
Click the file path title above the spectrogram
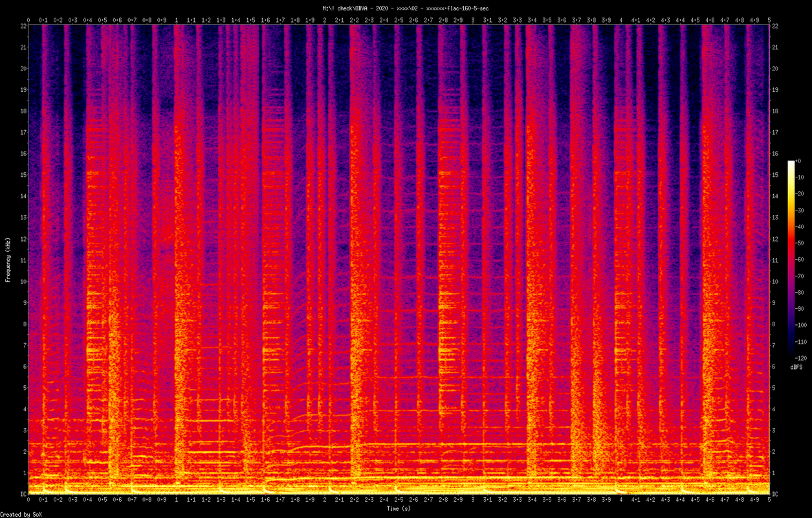pos(406,8)
